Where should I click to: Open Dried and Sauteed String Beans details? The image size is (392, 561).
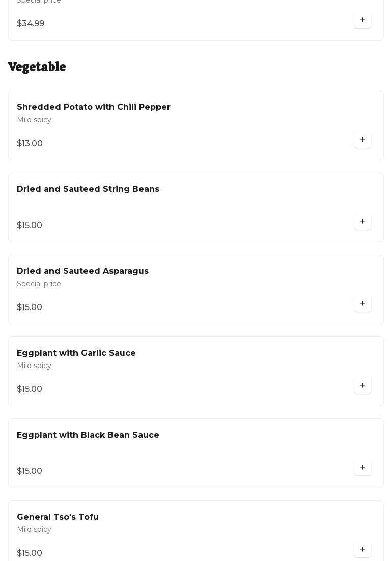tap(88, 189)
